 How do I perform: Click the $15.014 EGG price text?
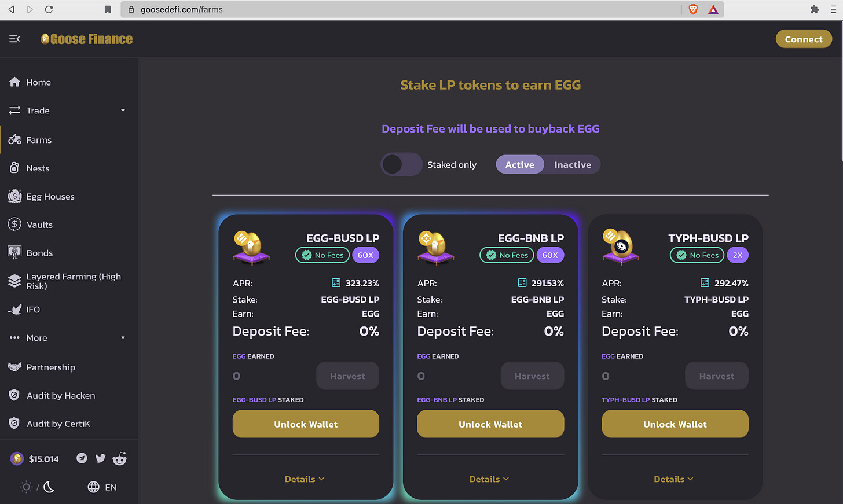(x=44, y=459)
